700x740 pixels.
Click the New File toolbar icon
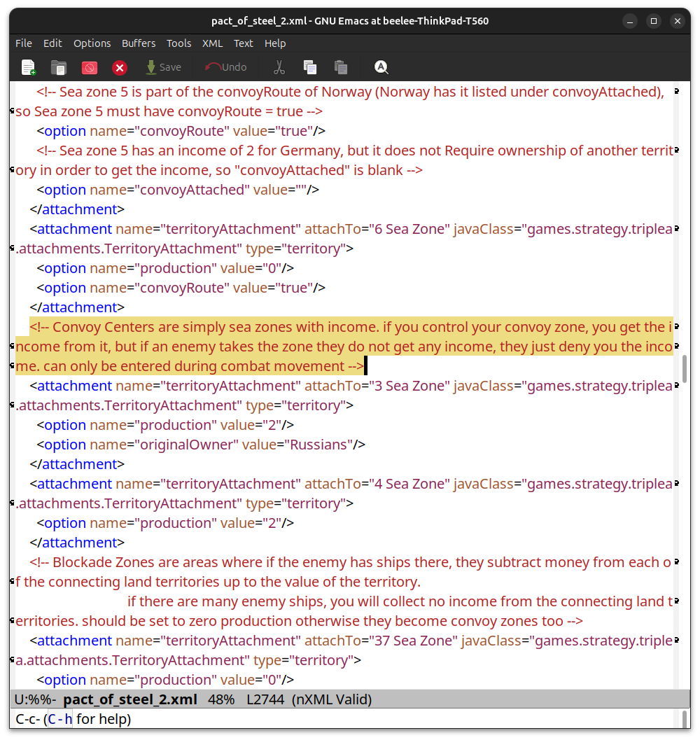(28, 67)
